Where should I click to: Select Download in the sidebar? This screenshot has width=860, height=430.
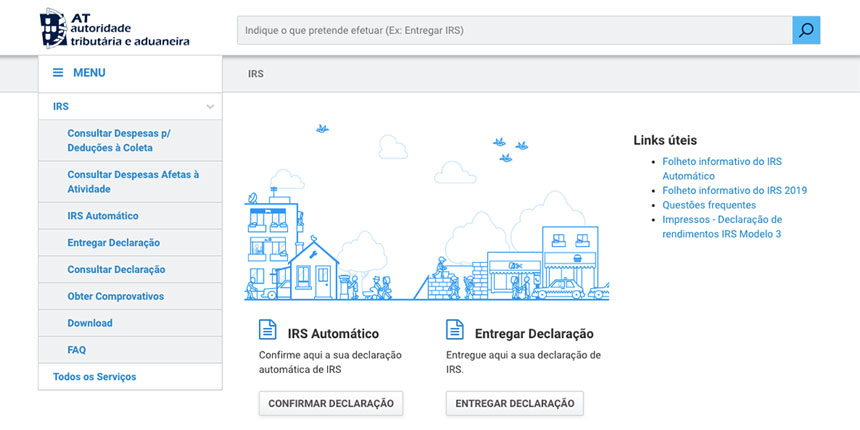point(90,324)
